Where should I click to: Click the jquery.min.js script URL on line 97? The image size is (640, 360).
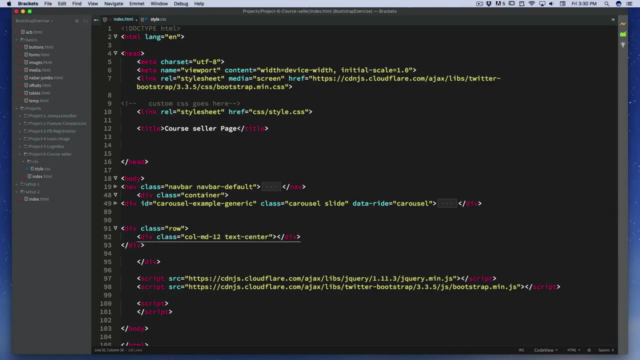320,278
